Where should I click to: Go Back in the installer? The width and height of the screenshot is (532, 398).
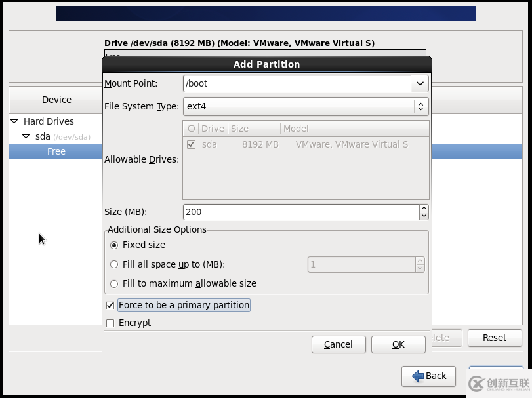(428, 376)
